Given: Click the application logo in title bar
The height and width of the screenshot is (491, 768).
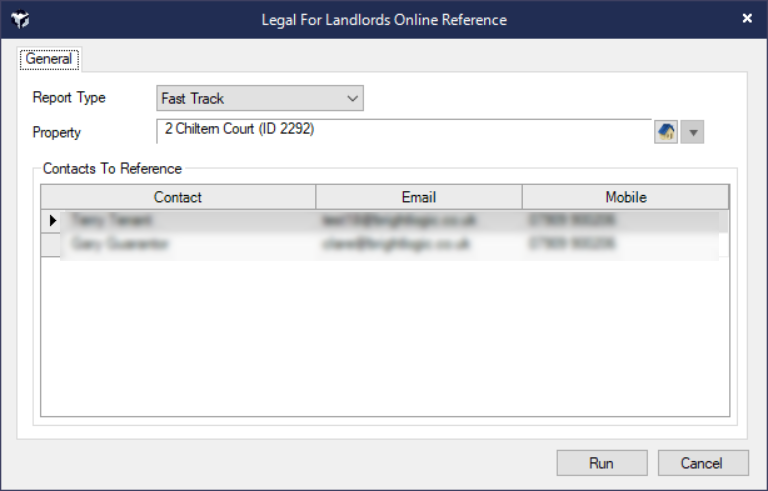Looking at the screenshot, I should click(x=20, y=20).
